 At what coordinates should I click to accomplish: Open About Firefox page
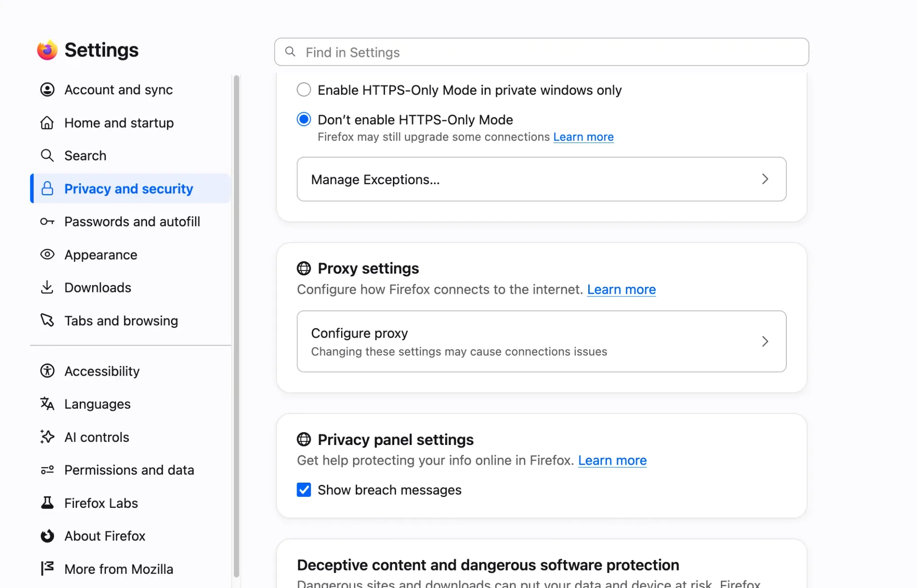(131, 536)
